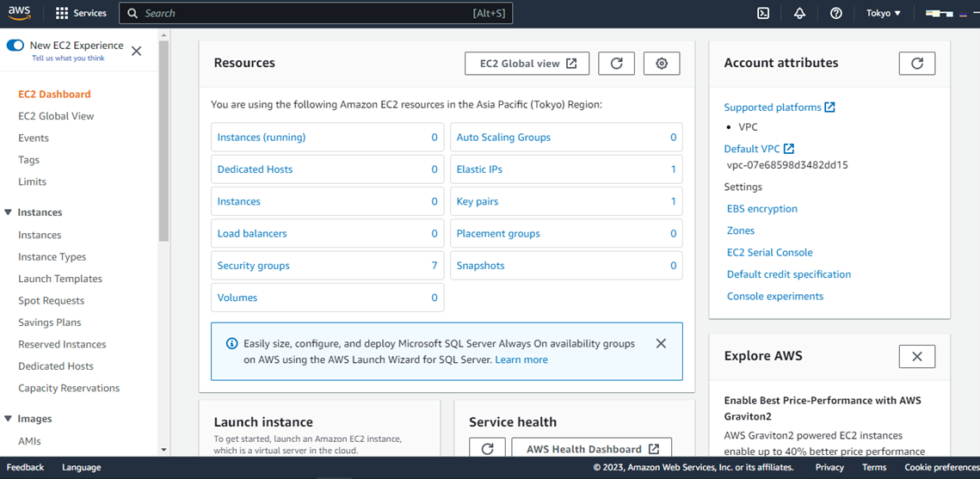Screen dimensions: 980x479
Task: Open EC2 Serial Console setting
Action: point(770,252)
